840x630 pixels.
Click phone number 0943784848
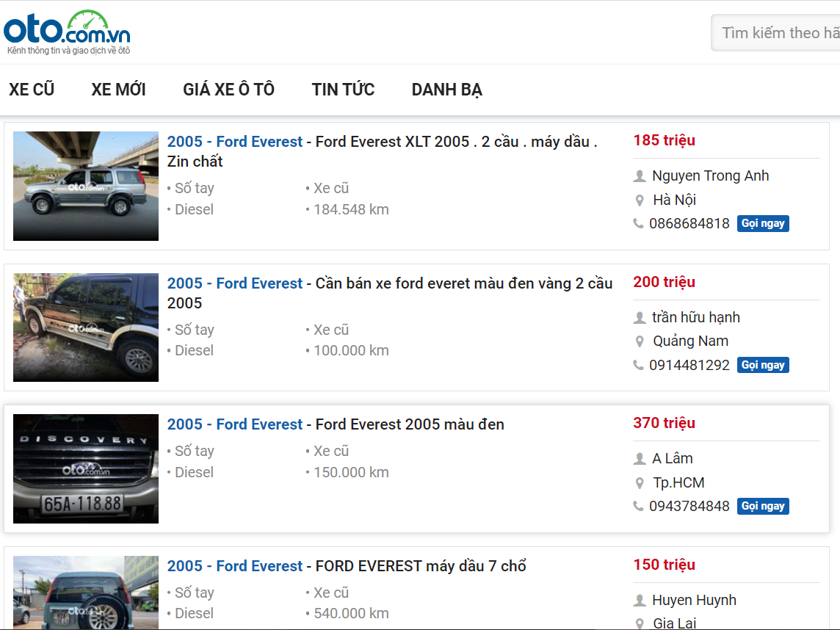689,506
